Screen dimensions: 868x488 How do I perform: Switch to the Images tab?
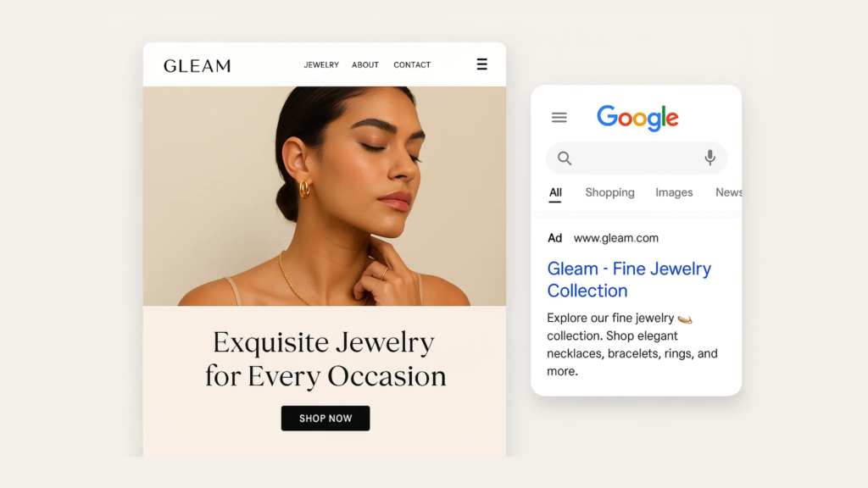click(x=674, y=192)
